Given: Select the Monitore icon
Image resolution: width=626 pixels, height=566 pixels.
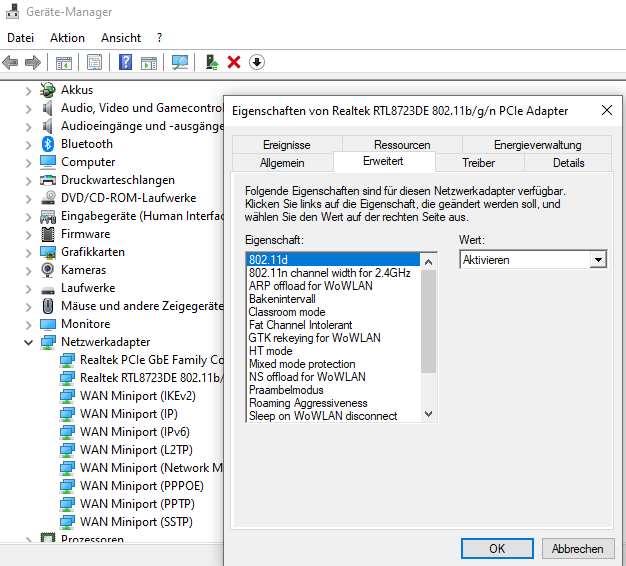Looking at the screenshot, I should pyautogui.click(x=48, y=324).
